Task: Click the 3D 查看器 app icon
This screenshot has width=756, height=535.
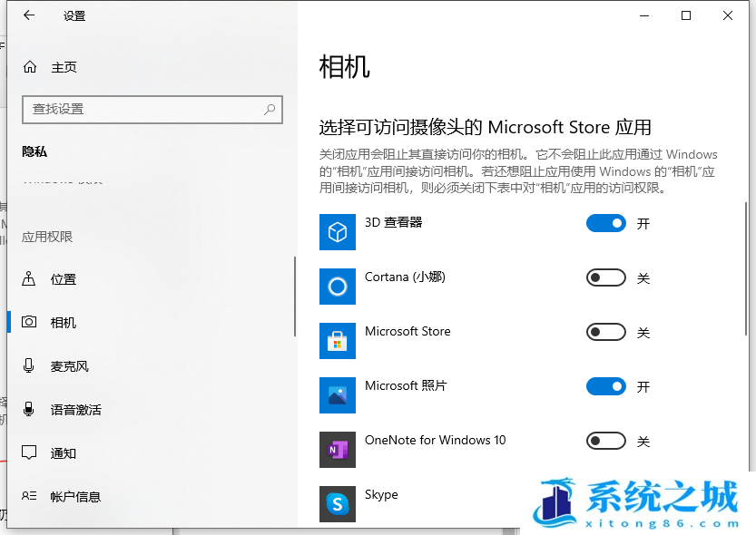Action: pos(338,232)
